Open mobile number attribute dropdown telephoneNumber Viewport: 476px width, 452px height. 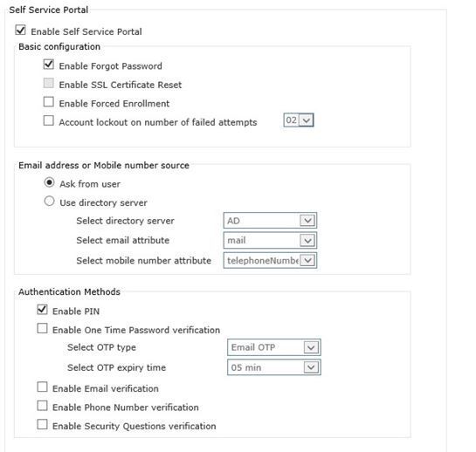(270, 260)
